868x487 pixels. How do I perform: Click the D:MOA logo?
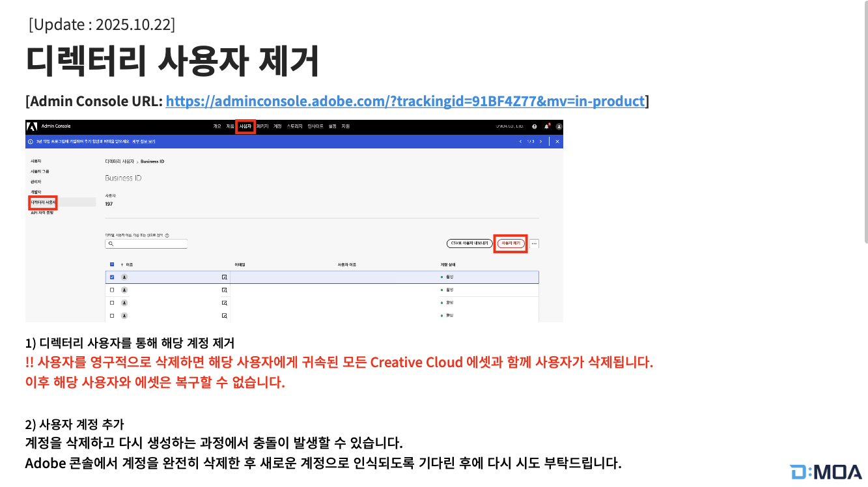pyautogui.click(x=826, y=472)
